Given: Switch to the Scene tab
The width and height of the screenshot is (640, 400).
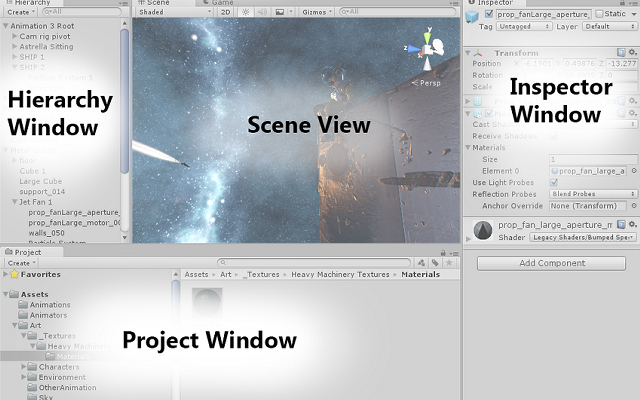Looking at the screenshot, I should [x=153, y=3].
